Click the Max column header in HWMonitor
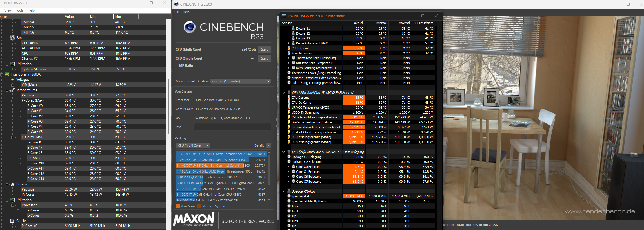Image resolution: width=644 pixels, height=230 pixels. pyautogui.click(x=126, y=17)
